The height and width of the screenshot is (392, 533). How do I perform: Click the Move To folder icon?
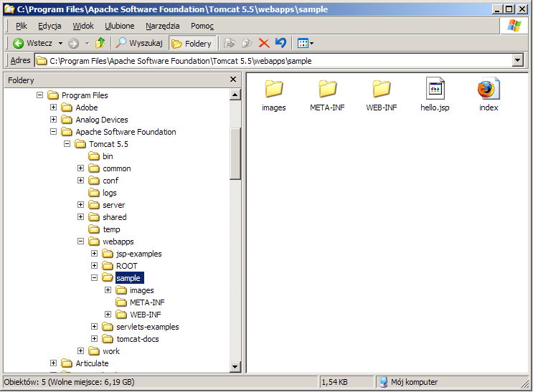tap(230, 43)
